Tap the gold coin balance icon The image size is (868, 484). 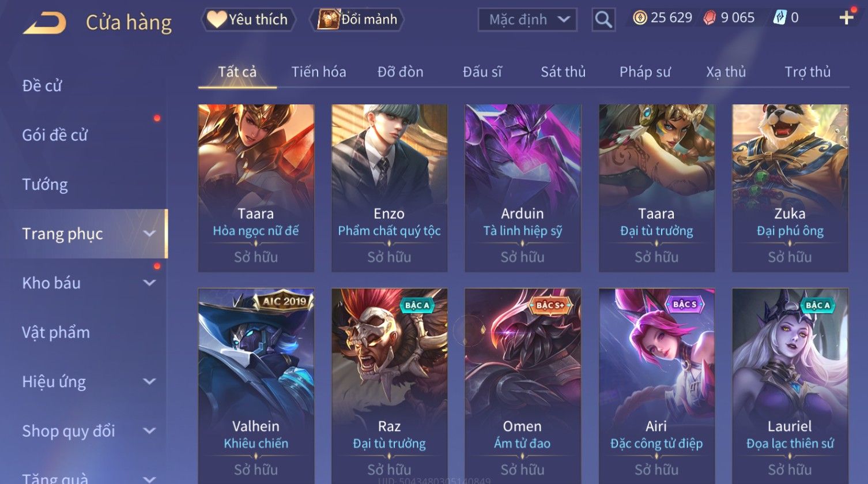click(x=640, y=18)
